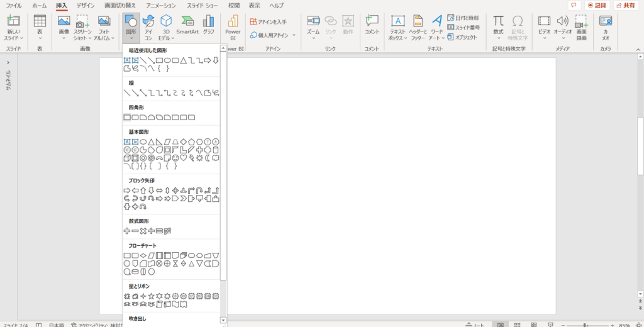Open the 図形 shapes dropdown

[131, 28]
